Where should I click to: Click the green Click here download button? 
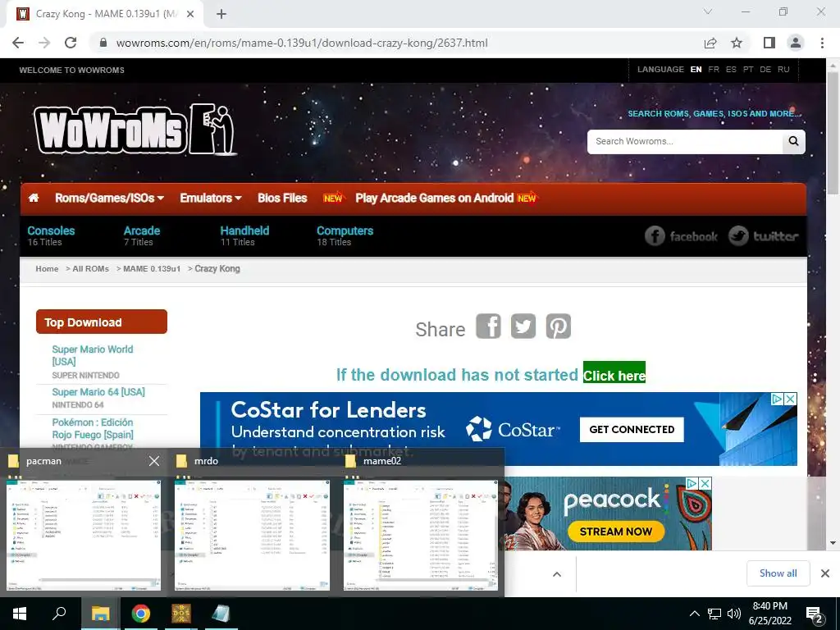pos(614,374)
